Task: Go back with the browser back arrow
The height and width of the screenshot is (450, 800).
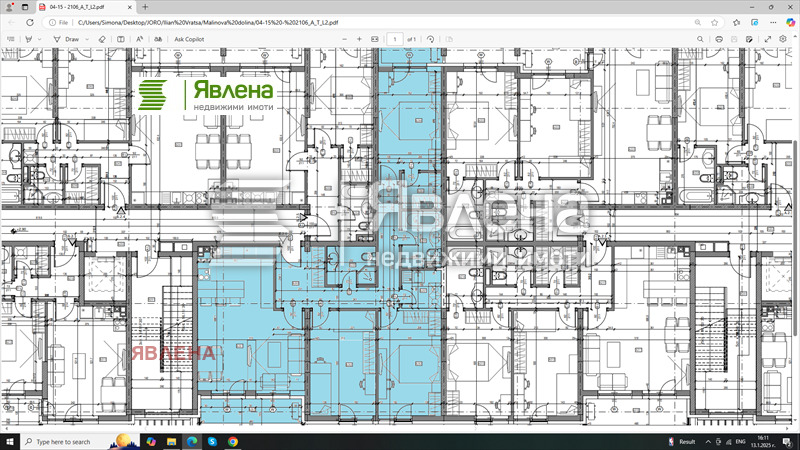Action: (13, 21)
